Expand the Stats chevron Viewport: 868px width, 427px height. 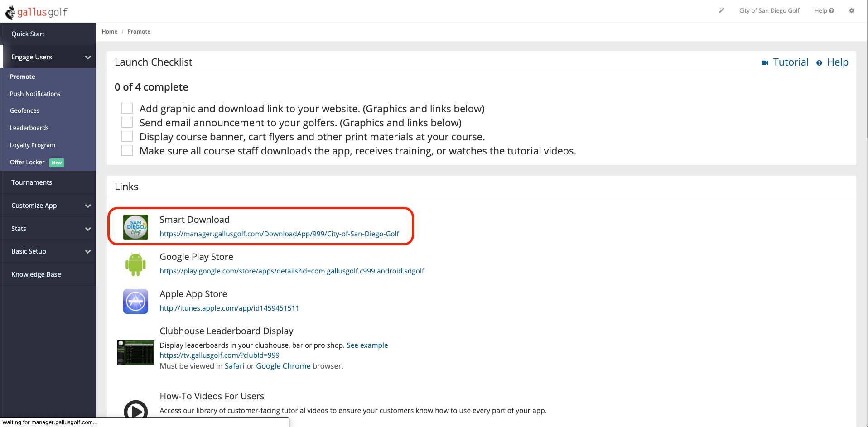(88, 229)
